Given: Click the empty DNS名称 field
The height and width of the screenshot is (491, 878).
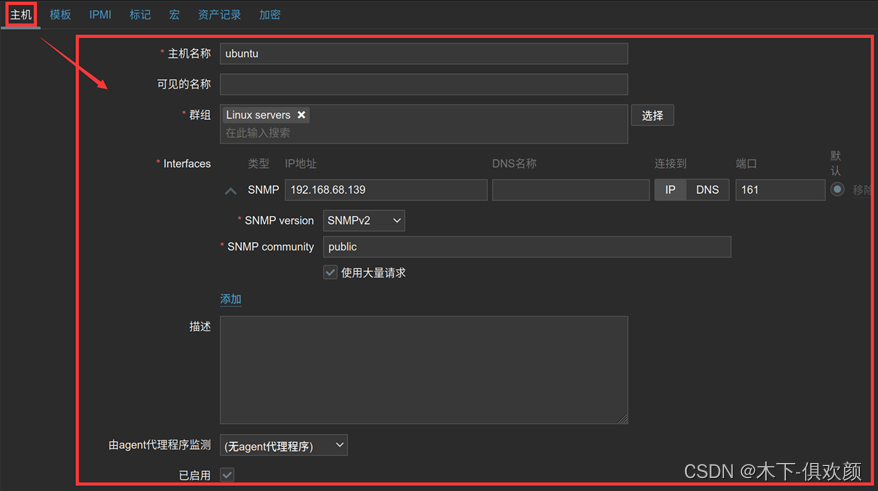Looking at the screenshot, I should click(571, 190).
